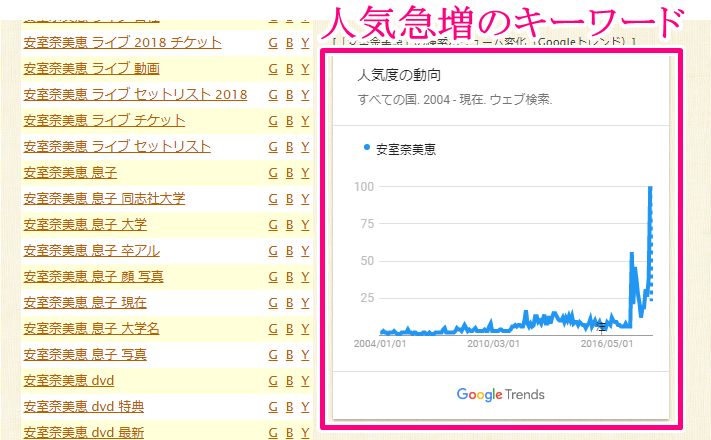Click G search link for dvd row
Image resolution: width=711 pixels, height=440 pixels.
[273, 380]
